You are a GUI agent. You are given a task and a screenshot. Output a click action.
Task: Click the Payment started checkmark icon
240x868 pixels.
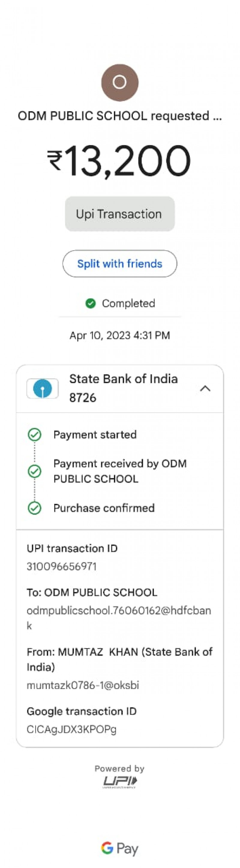click(x=34, y=434)
